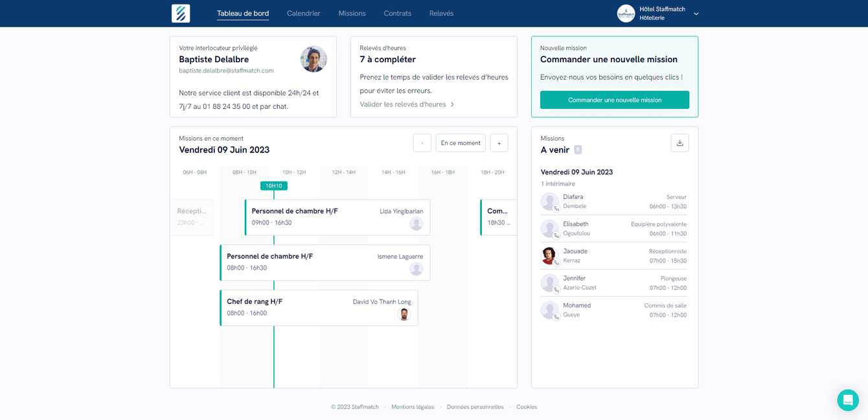The width and height of the screenshot is (868, 420).
Task: Open the Chef de rang H/F mission card
Action: (x=319, y=307)
